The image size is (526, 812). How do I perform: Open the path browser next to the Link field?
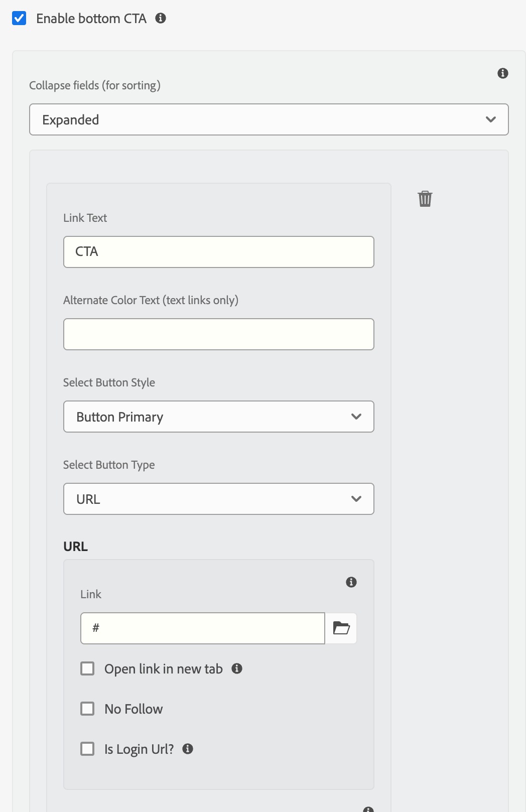(341, 627)
